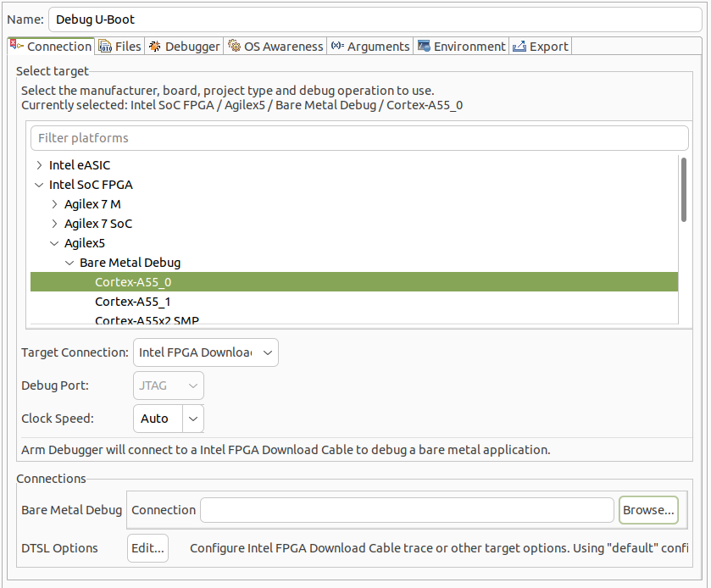Select Cortex-A55_1 in the platform tree
Viewport: 711px width, 588px height.
[133, 302]
